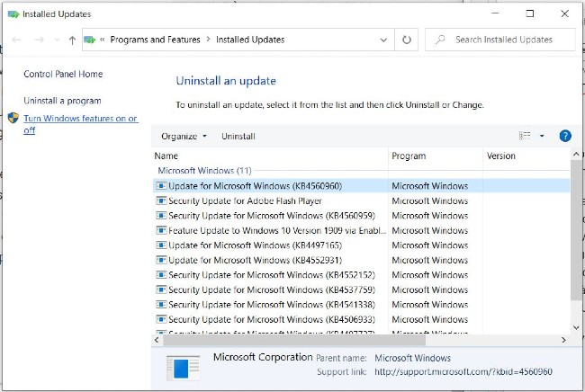The height and width of the screenshot is (392, 585).
Task: Click the icon beside KB4552931 update
Action: pyautogui.click(x=161, y=260)
